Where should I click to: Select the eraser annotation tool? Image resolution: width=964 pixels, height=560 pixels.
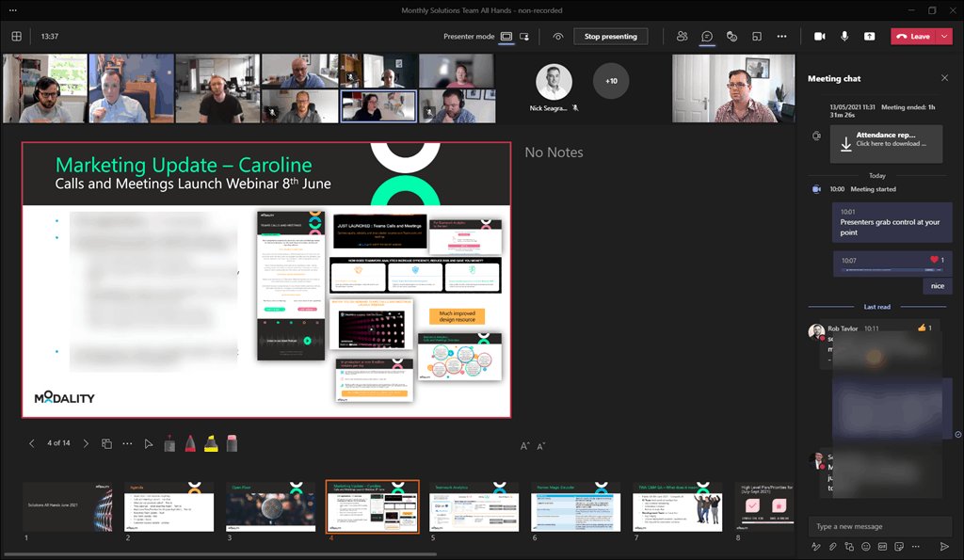click(x=232, y=442)
